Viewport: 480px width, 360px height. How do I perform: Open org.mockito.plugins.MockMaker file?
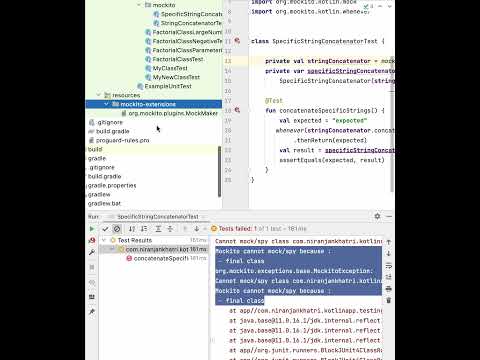pos(173,113)
